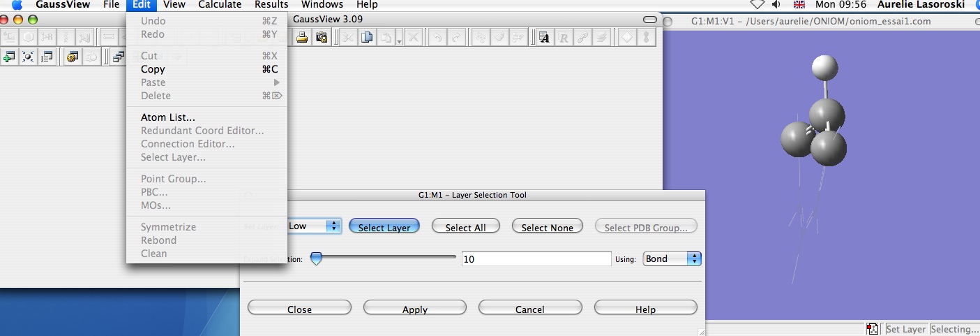Image resolution: width=980 pixels, height=336 pixels.
Task: Click the Paste toolbar icon
Action: pos(385,37)
